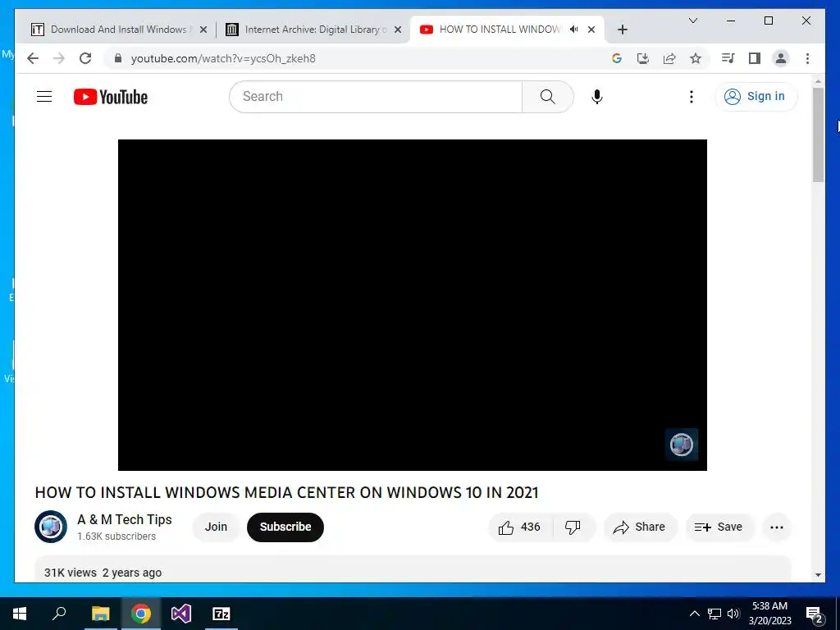Open the notification center
This screenshot has height=630, width=840.
[815, 614]
